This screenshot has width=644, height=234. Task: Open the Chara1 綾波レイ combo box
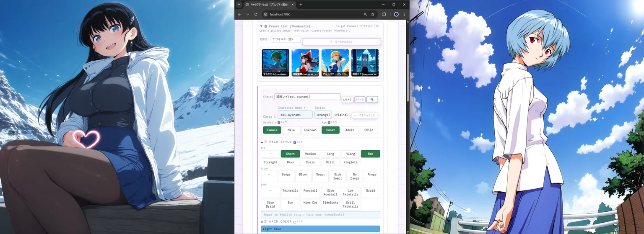click(307, 97)
